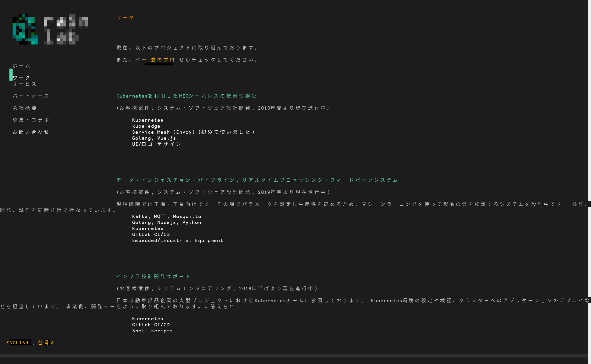Image resolution: width=591 pixels, height=364 pixels.
Task: Open お問い合わせ contact page
Action: click(31, 132)
